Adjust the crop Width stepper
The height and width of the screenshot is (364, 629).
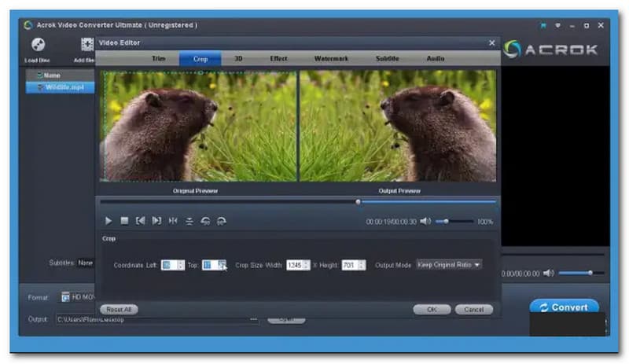[307, 265]
